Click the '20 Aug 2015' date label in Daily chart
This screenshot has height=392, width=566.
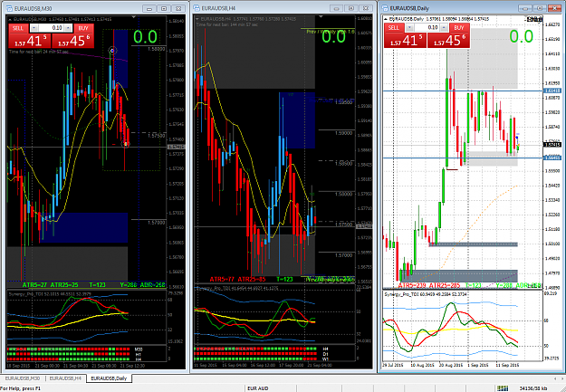(x=451, y=365)
